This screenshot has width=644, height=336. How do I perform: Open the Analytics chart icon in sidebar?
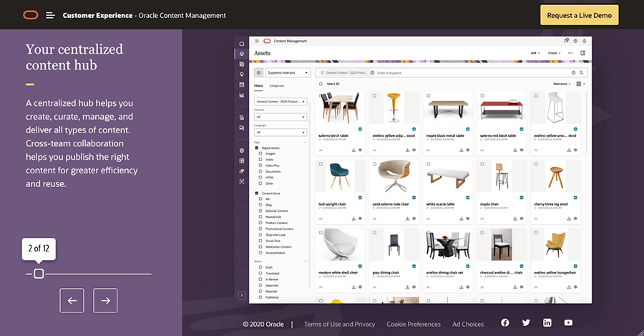242,95
